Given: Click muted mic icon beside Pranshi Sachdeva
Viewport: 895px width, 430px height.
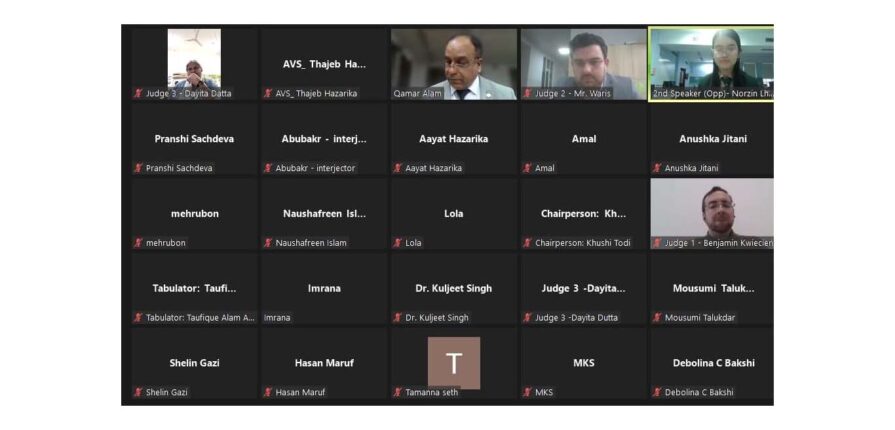Looking at the screenshot, I should point(138,168).
